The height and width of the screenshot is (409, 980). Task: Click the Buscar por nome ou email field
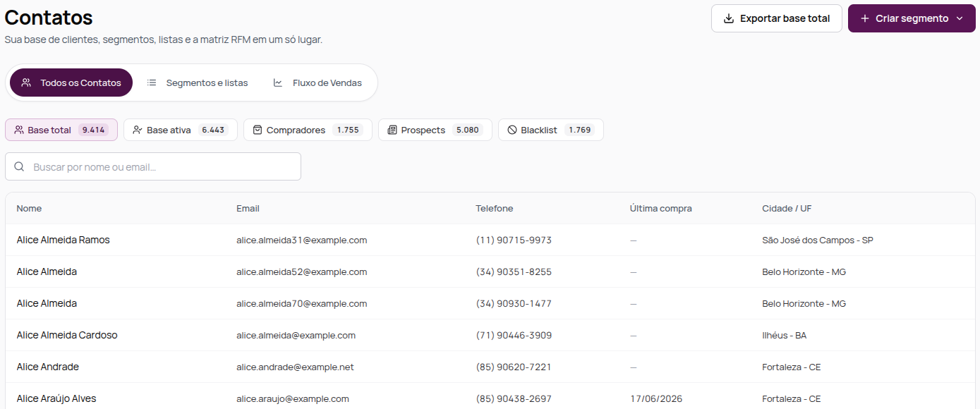point(153,166)
